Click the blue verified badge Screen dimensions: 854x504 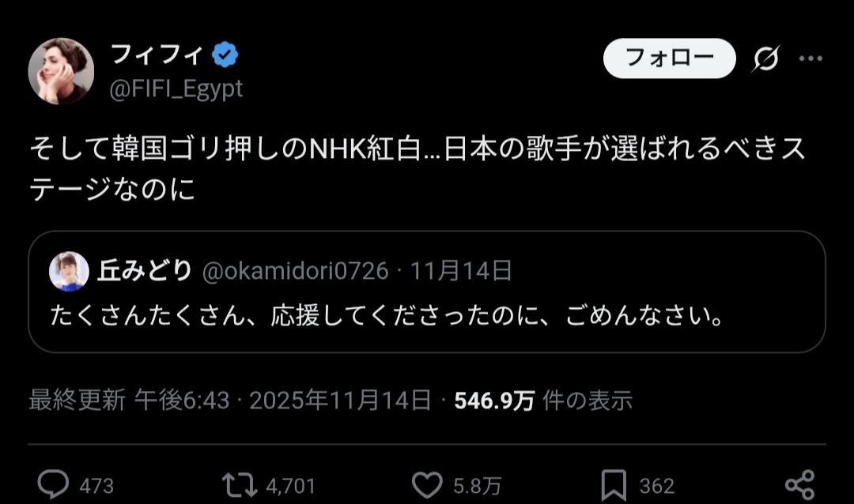point(225,55)
